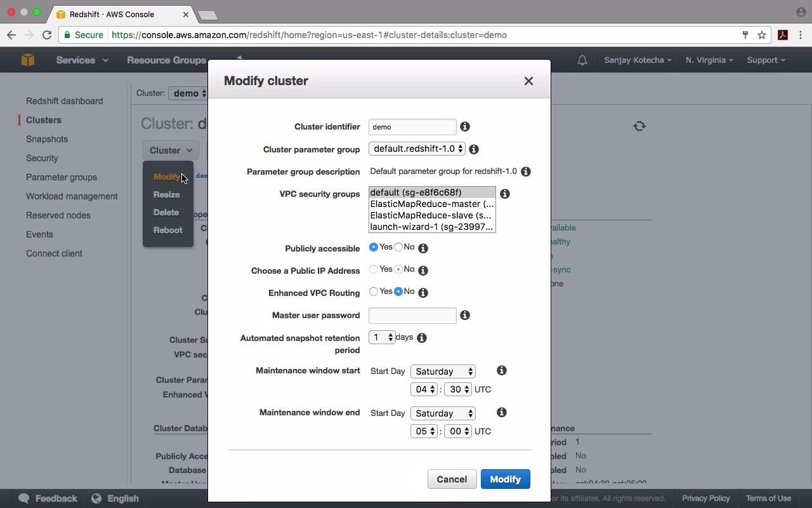Open the Resource Groups menu

pyautogui.click(x=166, y=60)
